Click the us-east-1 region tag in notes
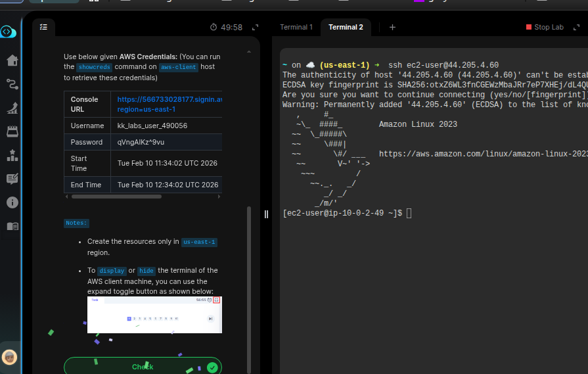This screenshot has height=374, width=588. click(199, 242)
